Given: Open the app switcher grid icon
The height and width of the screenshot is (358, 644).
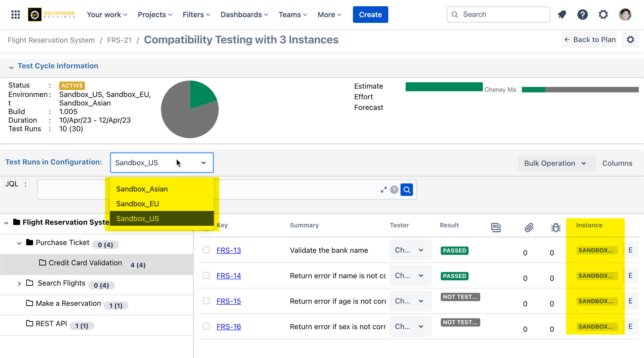Looking at the screenshot, I should pos(16,15).
